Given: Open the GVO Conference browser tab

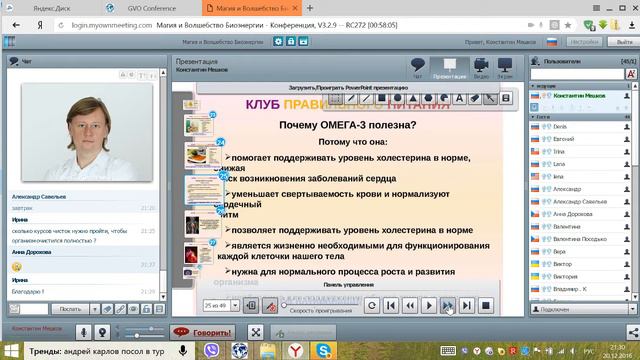Looking at the screenshot, I should pyautogui.click(x=150, y=8).
